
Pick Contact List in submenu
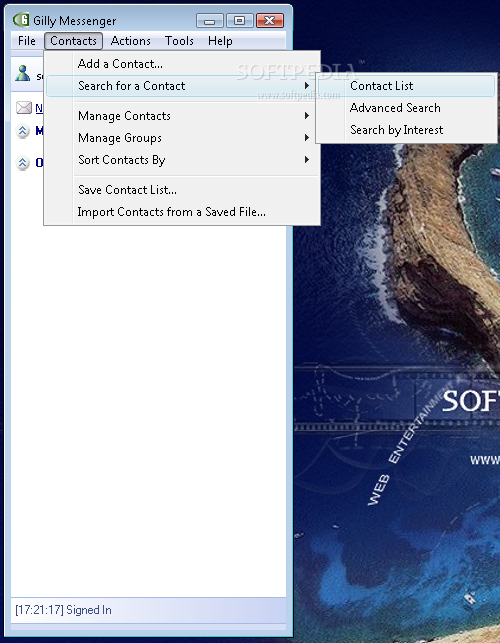tap(406, 86)
